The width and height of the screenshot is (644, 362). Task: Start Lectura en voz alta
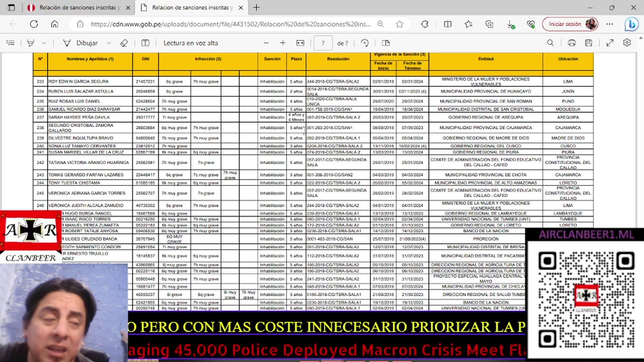pos(191,43)
